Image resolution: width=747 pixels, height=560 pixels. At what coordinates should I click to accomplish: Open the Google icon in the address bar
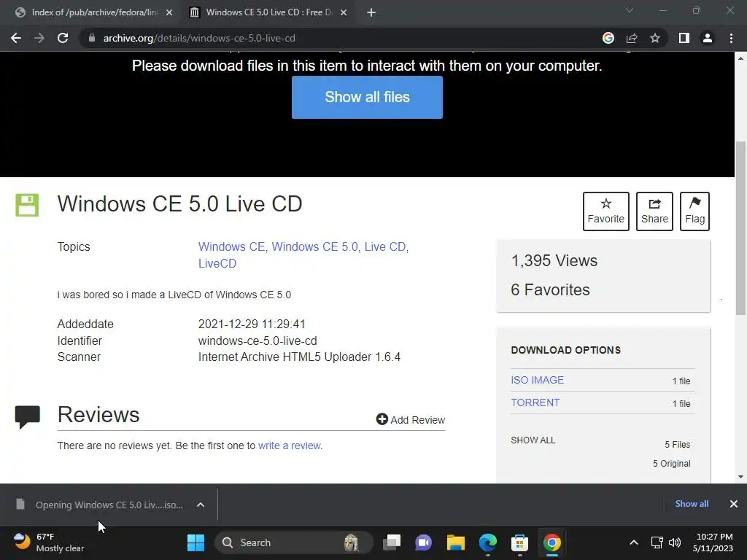(x=608, y=38)
